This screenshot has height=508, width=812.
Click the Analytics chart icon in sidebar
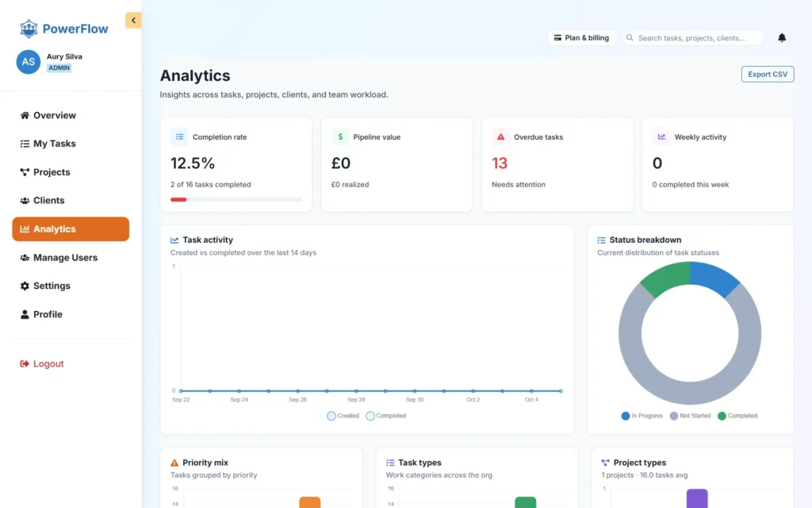[25, 229]
